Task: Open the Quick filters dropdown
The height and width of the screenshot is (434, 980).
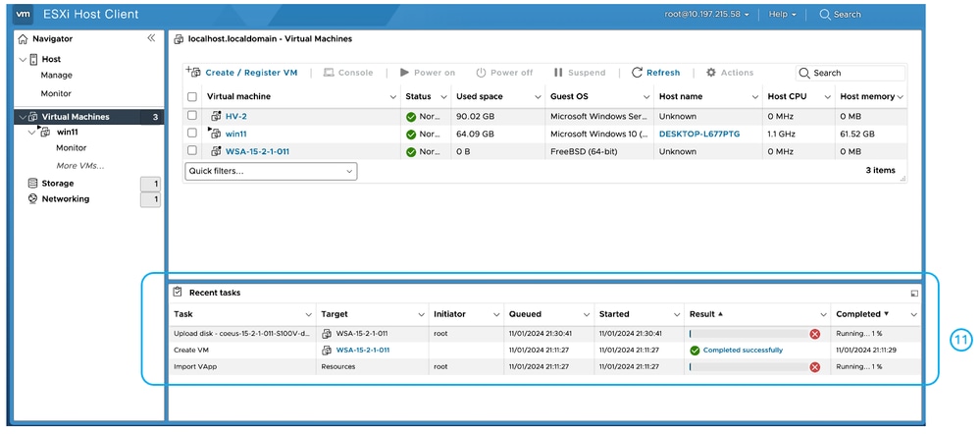Action: [x=271, y=172]
